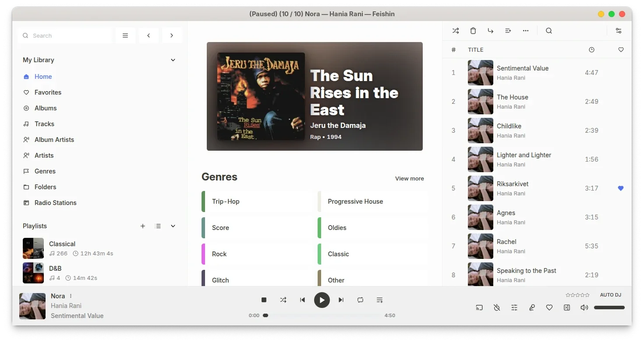Open the Score genre card
644x343 pixels.
(x=257, y=228)
